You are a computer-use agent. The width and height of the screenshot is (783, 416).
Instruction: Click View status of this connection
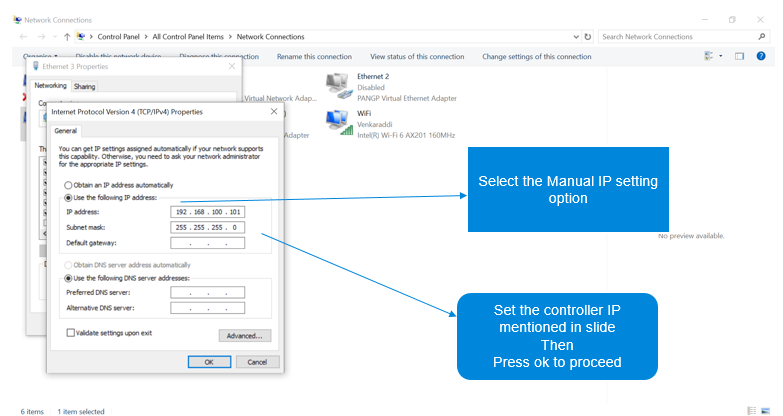417,56
